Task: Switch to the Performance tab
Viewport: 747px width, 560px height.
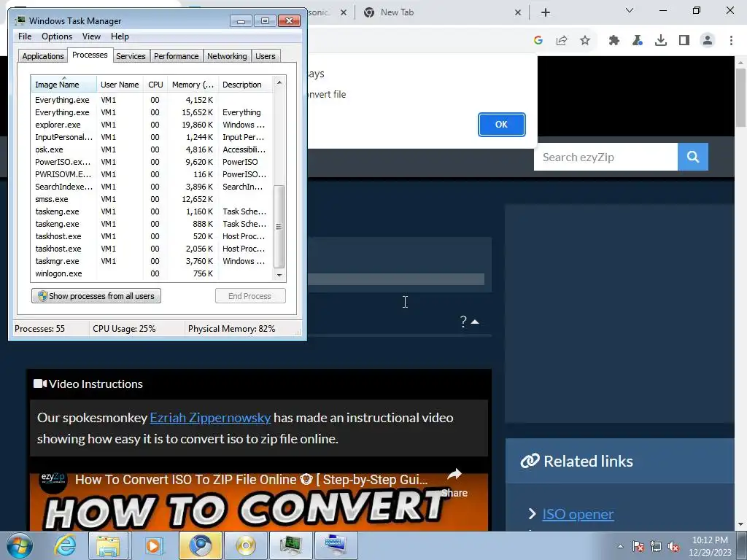Action: click(x=176, y=56)
